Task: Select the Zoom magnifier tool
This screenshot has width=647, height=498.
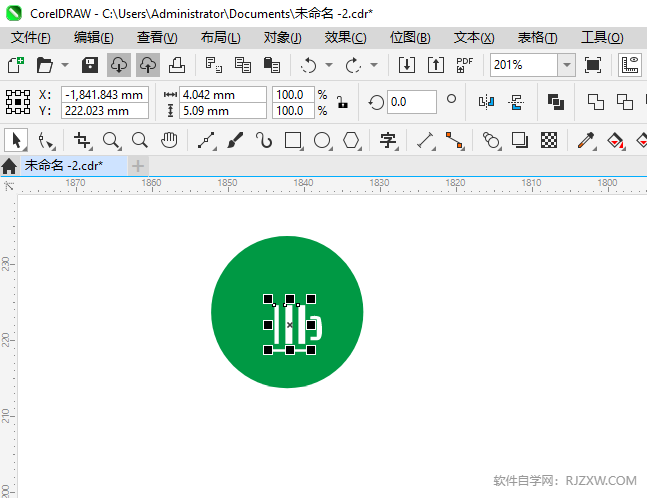Action: point(111,140)
